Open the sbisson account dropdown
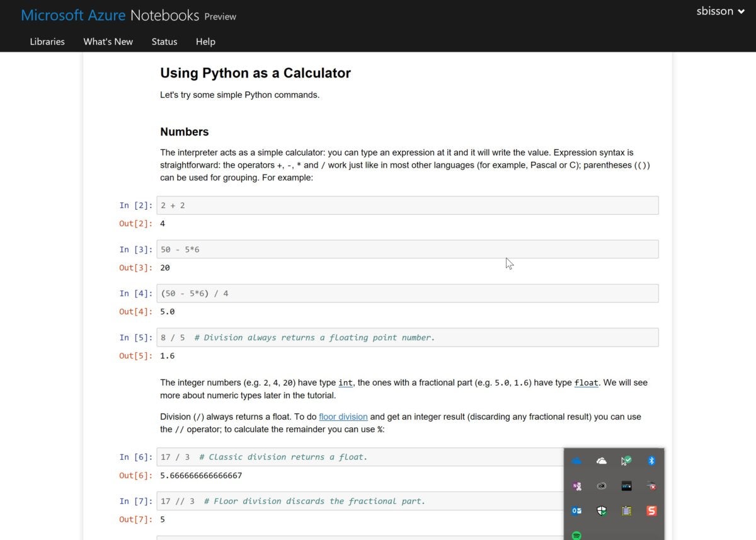The width and height of the screenshot is (756, 540). [721, 11]
